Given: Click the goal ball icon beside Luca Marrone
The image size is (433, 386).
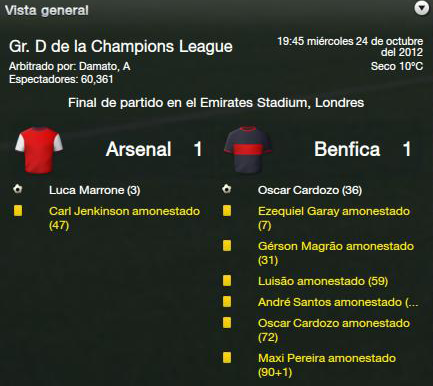Looking at the screenshot, I should (18, 189).
